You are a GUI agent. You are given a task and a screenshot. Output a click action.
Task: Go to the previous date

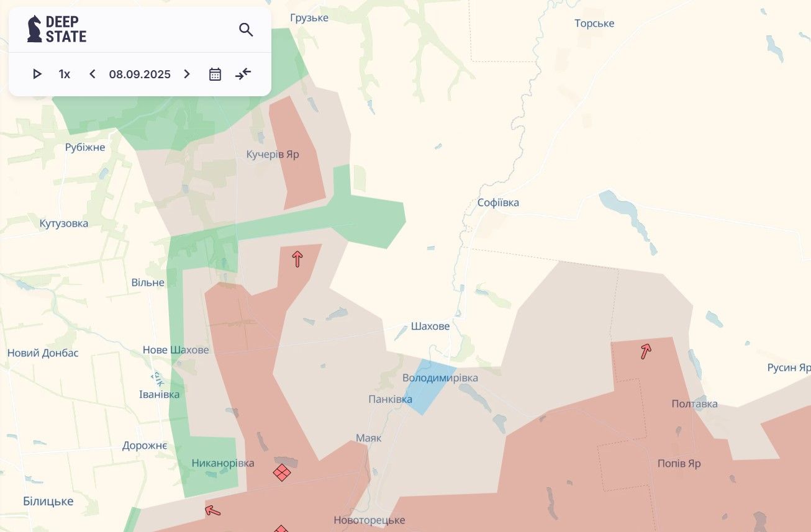93,74
